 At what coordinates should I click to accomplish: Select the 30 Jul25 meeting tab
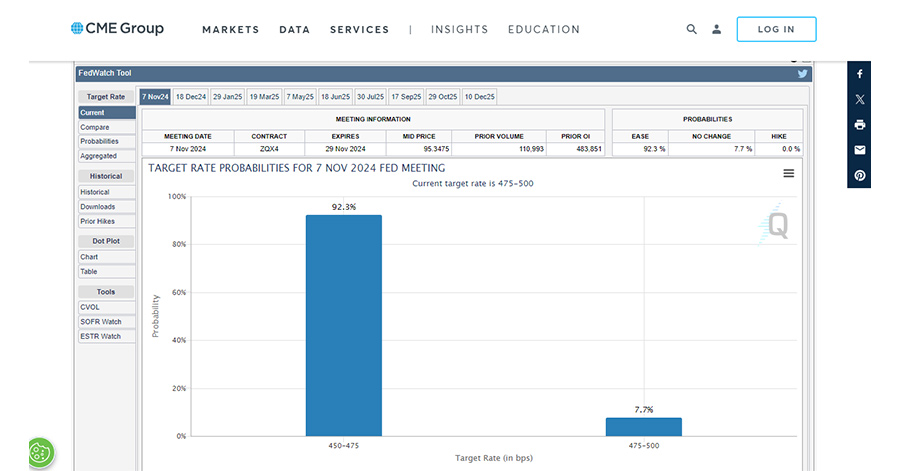point(370,97)
